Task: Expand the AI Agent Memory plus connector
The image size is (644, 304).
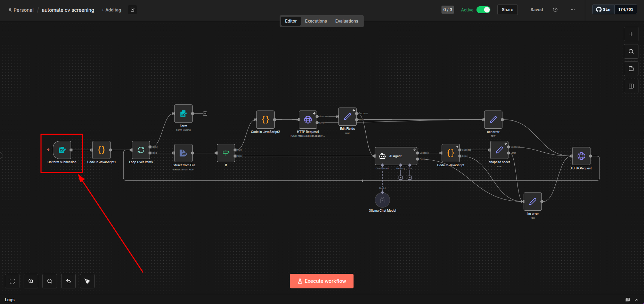Action: click(400, 178)
